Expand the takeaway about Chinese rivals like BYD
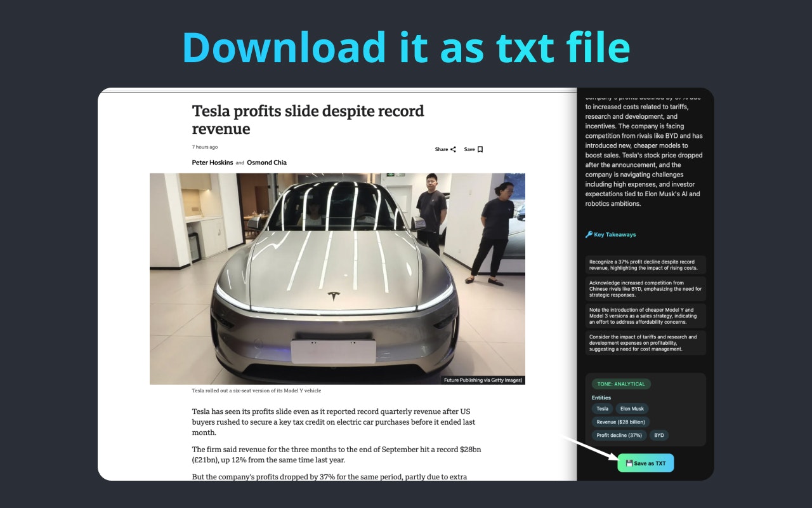The width and height of the screenshot is (812, 508). tap(645, 288)
